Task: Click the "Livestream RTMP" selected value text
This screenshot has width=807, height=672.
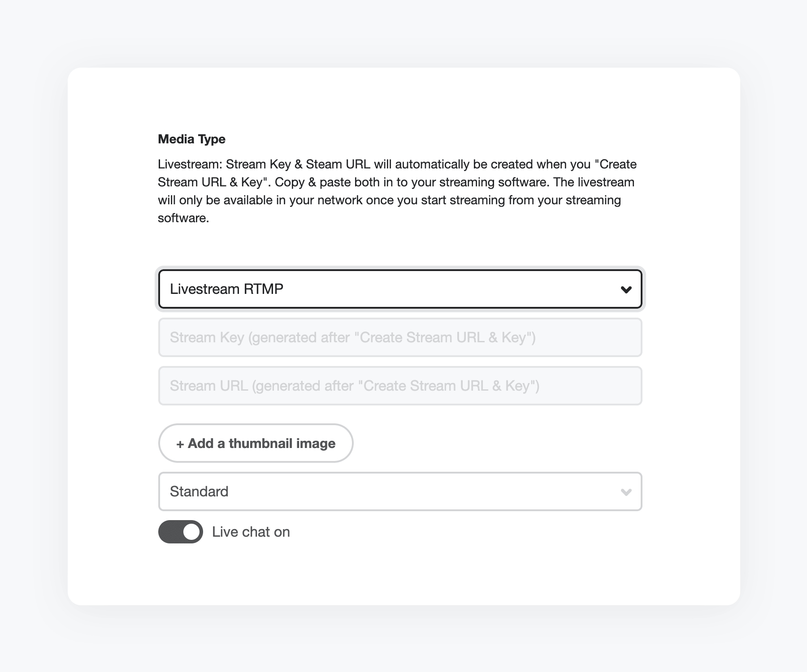Action: 226,289
